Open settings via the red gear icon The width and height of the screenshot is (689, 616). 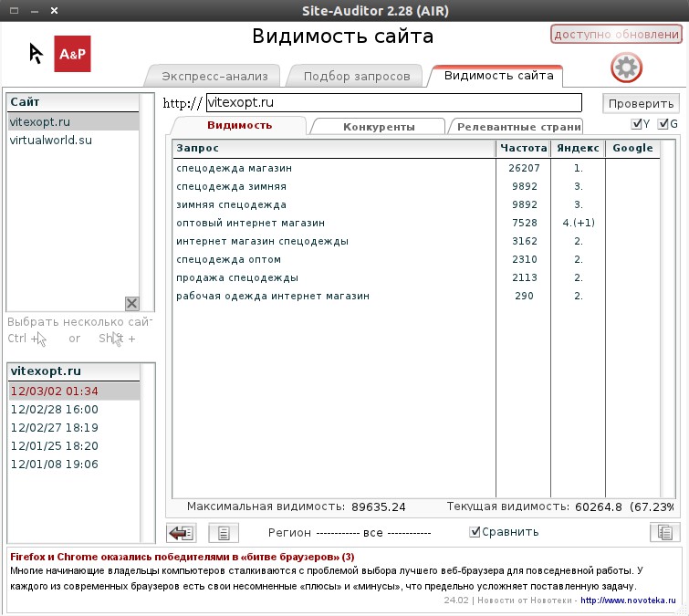coord(626,68)
